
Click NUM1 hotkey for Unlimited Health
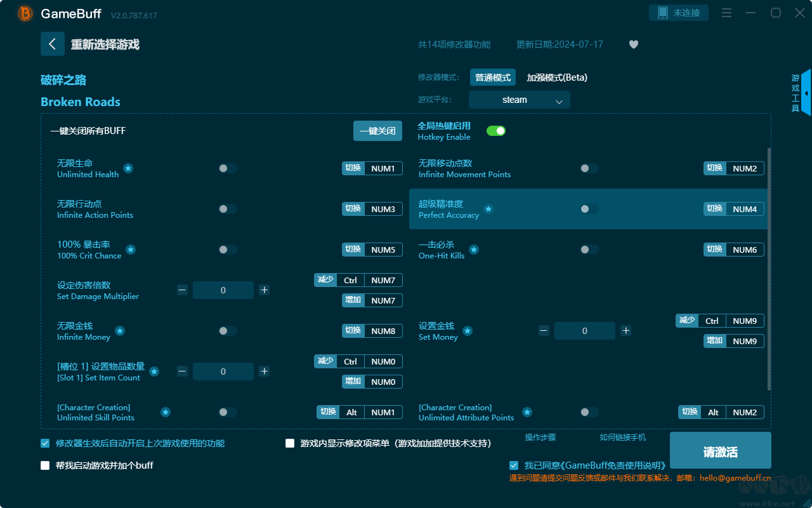[383, 168]
